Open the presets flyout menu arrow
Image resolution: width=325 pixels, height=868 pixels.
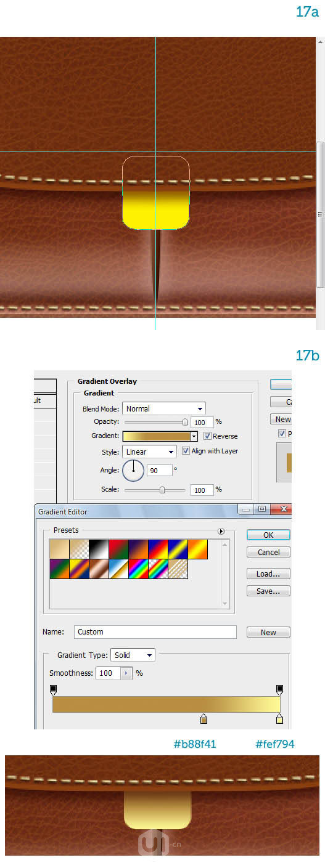221,531
